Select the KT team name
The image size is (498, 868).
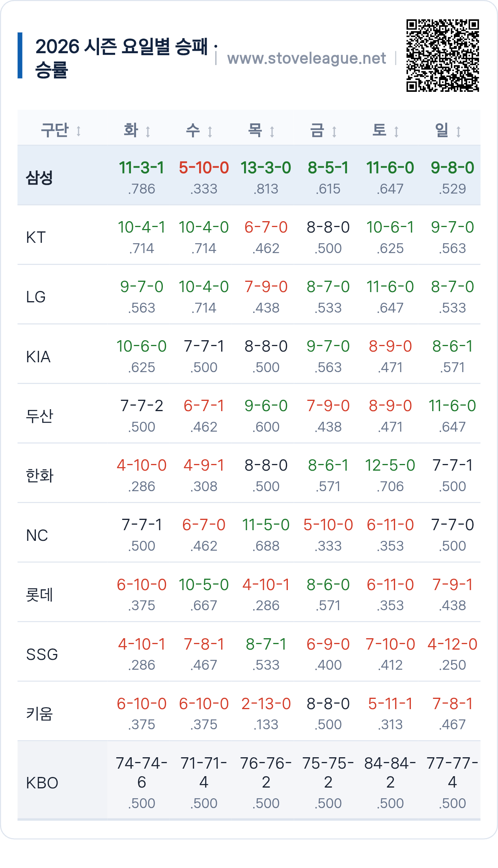(x=36, y=237)
